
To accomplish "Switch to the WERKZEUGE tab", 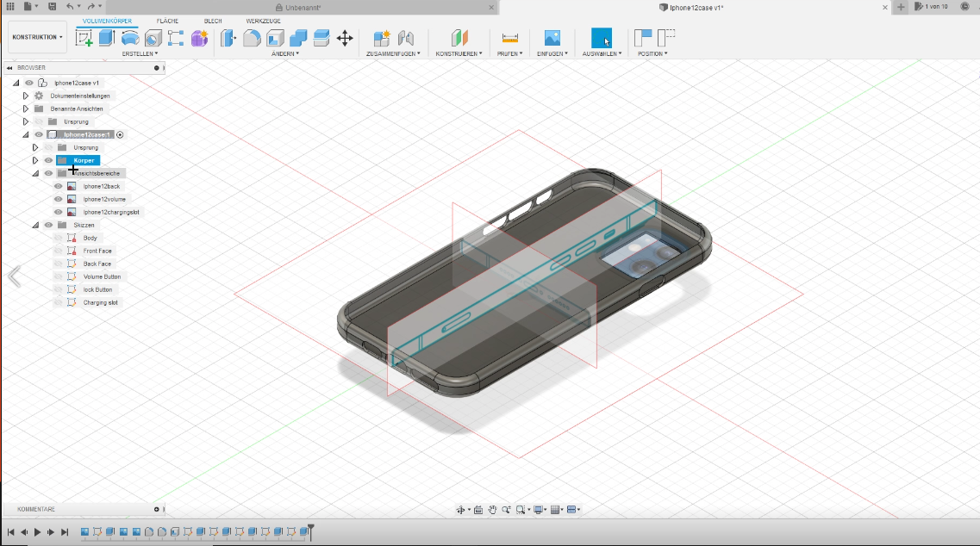I will pos(263,21).
